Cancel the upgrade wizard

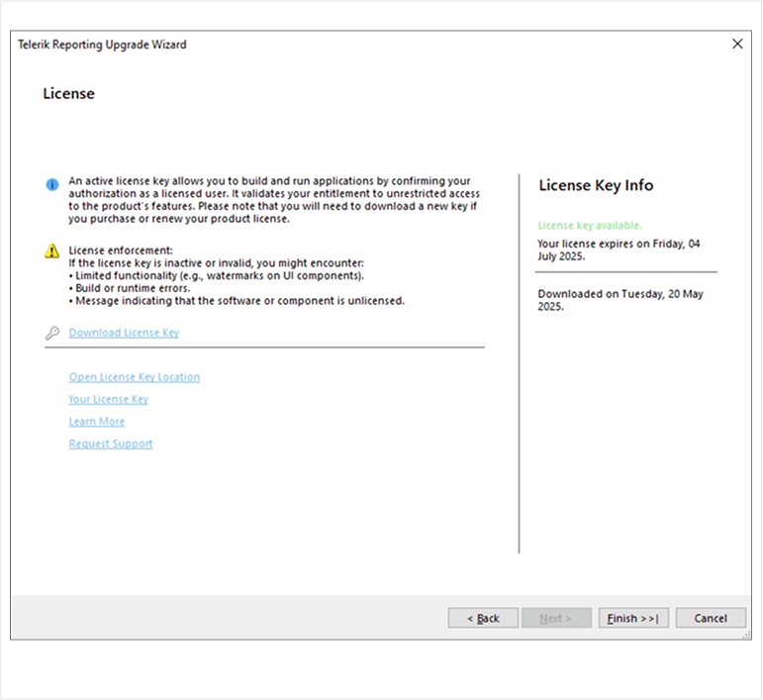coord(710,618)
